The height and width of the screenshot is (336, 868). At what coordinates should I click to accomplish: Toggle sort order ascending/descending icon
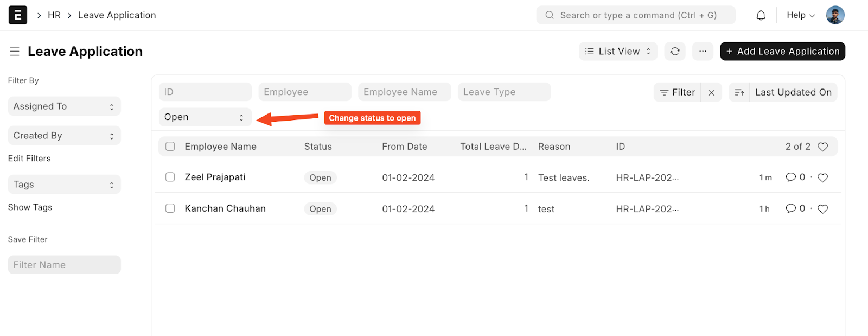[739, 93]
